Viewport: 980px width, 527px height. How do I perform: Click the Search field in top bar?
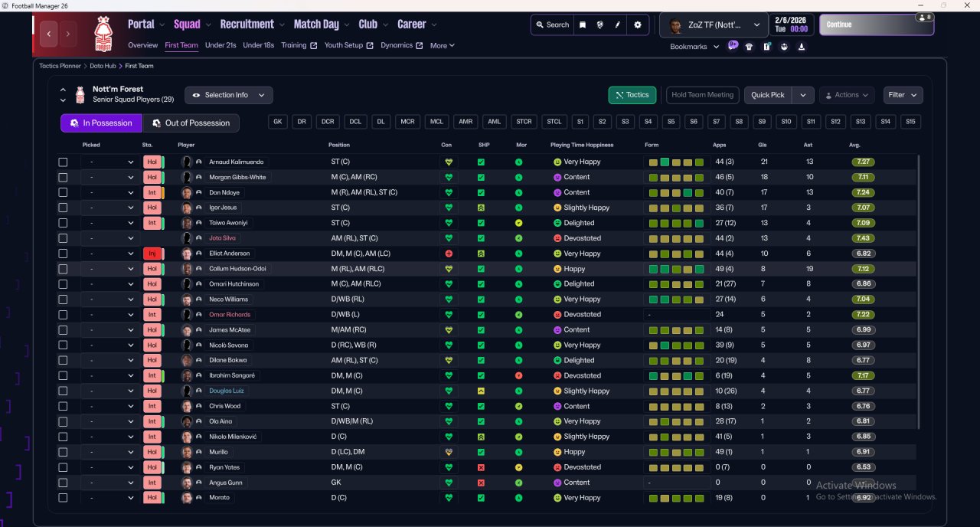coord(551,25)
